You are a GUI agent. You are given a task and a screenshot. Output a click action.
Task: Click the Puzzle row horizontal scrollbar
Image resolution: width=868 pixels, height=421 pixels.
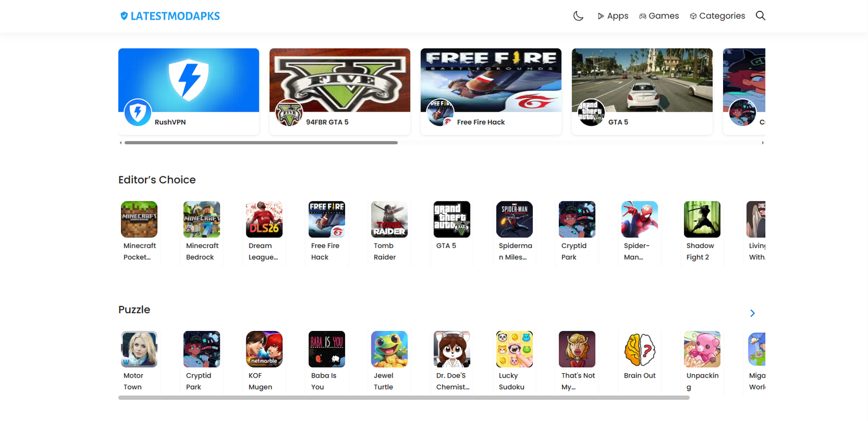(404, 398)
